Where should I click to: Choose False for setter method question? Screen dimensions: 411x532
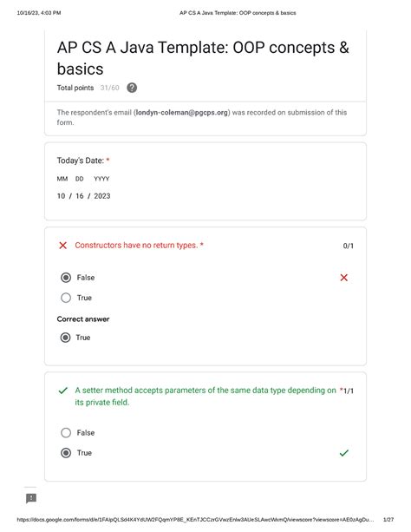(66, 432)
